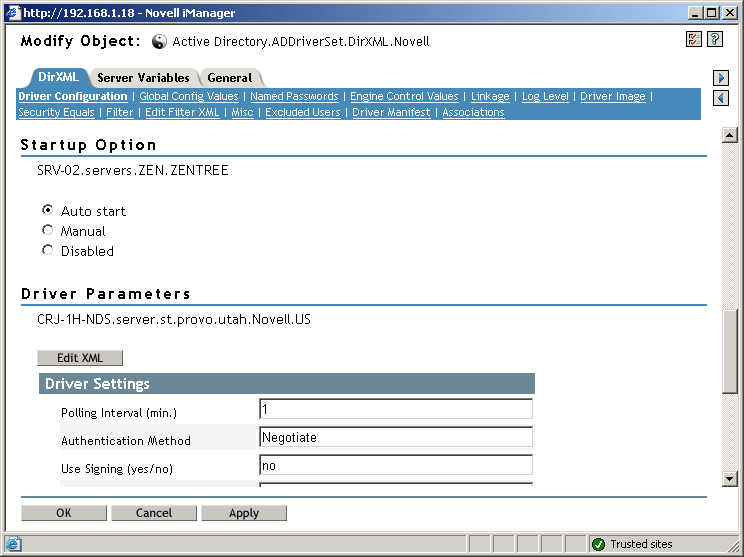Click the vertical scrollbar thumb
This screenshot has width=744, height=557.
coord(730,351)
